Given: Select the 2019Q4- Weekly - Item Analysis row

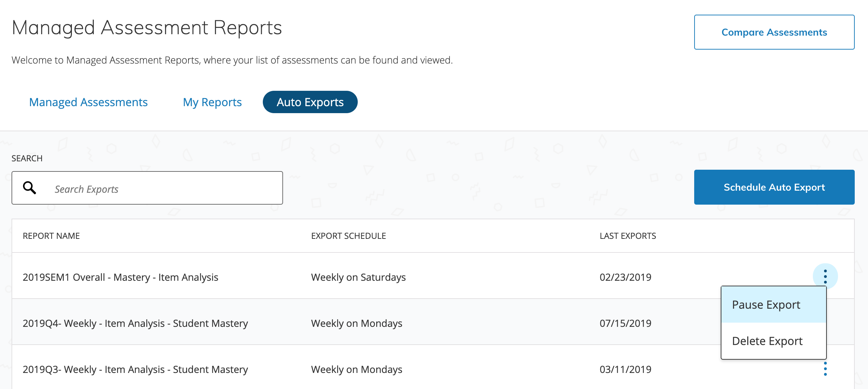Looking at the screenshot, I should pos(135,323).
